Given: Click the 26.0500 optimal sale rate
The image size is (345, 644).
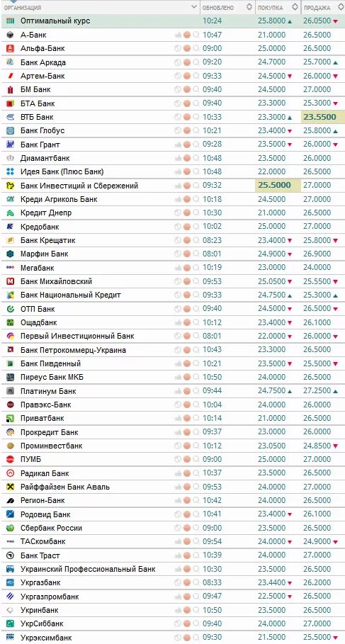Looking at the screenshot, I should (317, 21).
